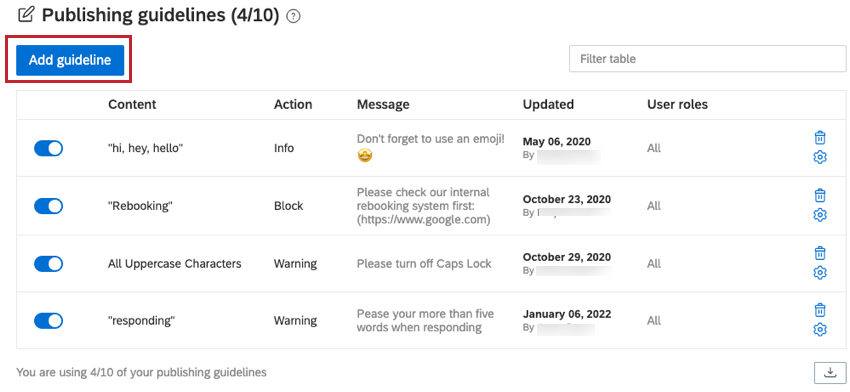The height and width of the screenshot is (392, 850).
Task: Click the Add guideline button
Action: [x=70, y=60]
